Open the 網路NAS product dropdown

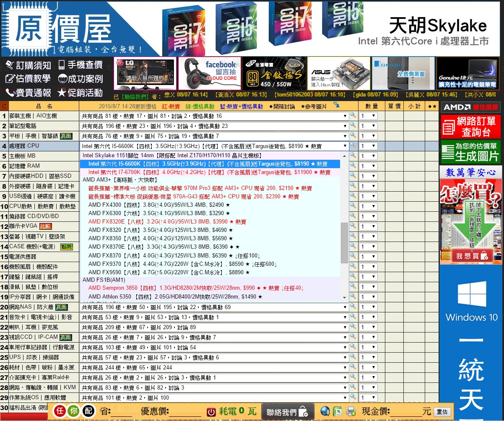click(x=214, y=307)
